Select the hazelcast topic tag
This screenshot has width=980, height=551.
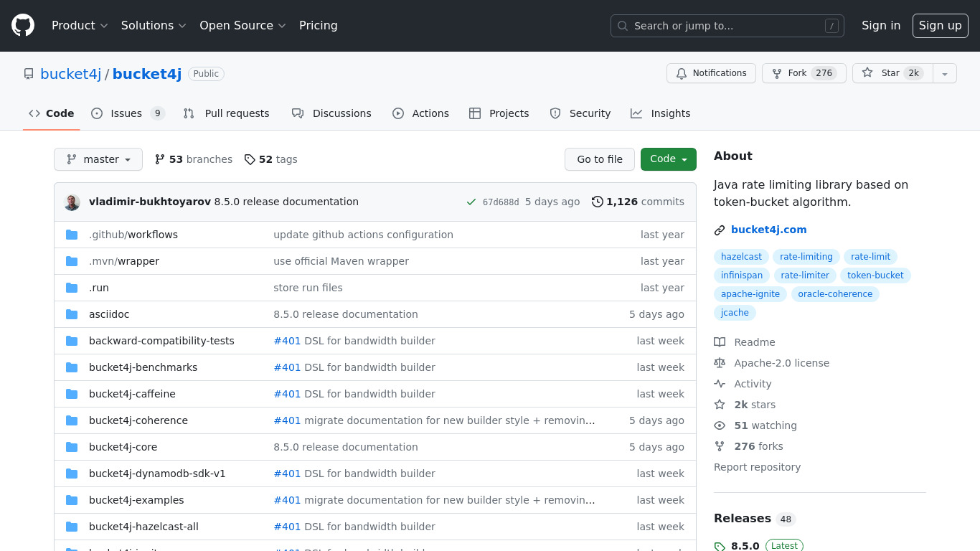tap(741, 257)
